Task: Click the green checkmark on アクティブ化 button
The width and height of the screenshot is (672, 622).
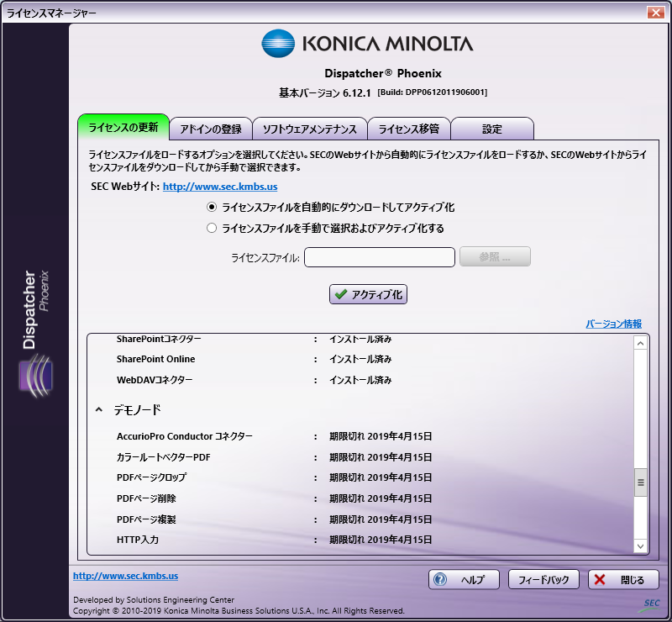Action: coord(341,294)
